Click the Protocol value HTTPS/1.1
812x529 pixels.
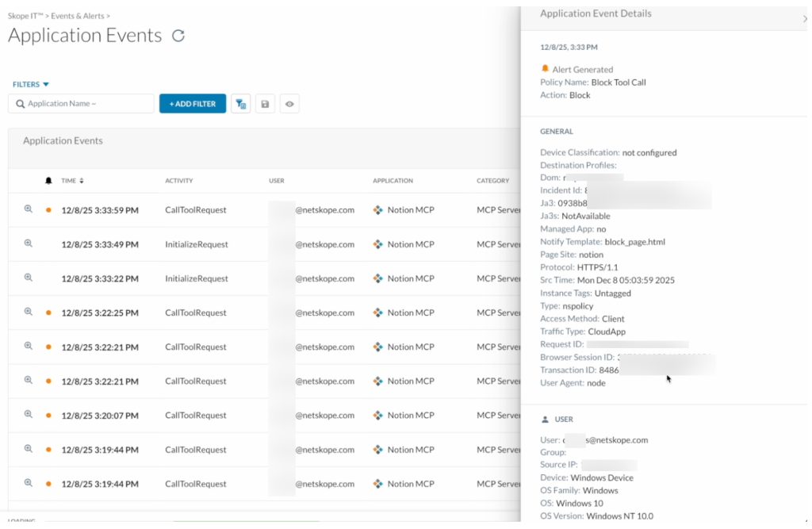tap(598, 267)
